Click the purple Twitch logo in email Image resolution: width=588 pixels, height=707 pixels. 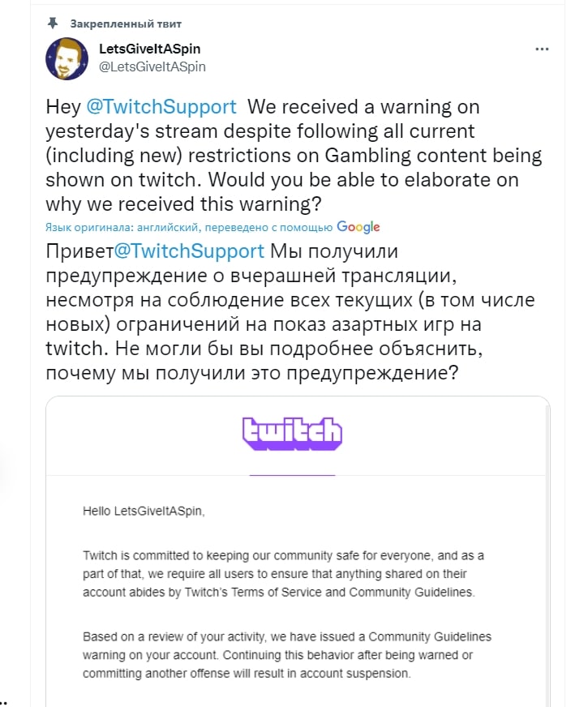(292, 434)
